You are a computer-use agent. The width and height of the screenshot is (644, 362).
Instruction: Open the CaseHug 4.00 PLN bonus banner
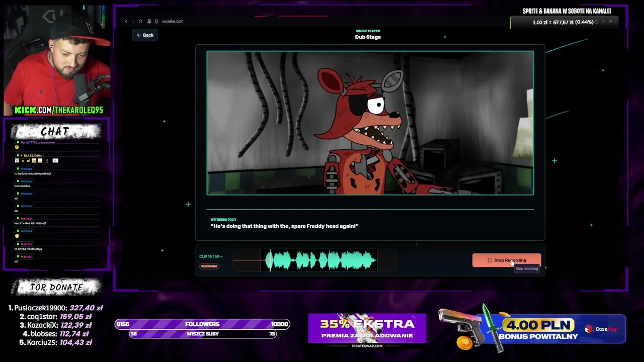[532, 329]
